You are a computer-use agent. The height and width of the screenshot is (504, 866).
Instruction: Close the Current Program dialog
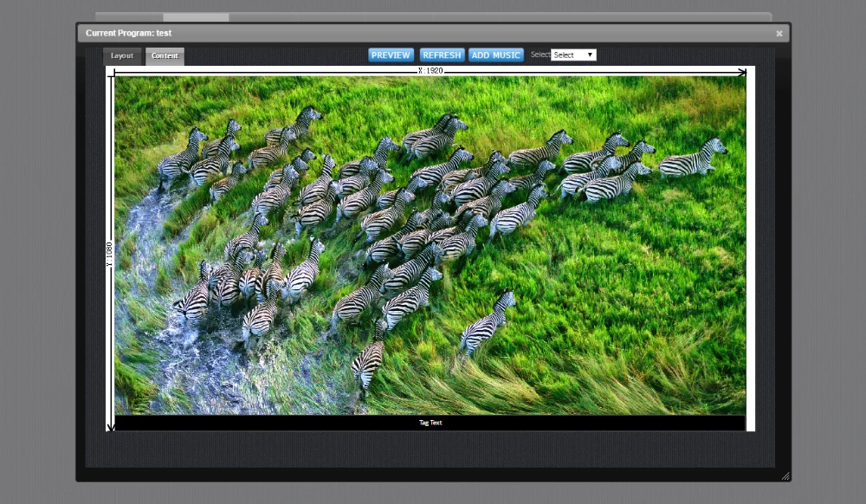[779, 34]
